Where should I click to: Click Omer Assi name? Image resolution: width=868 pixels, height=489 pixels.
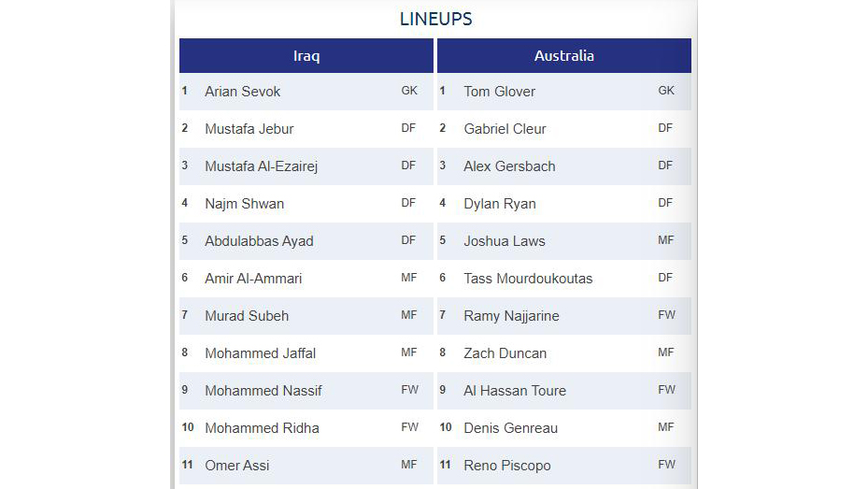(x=237, y=466)
